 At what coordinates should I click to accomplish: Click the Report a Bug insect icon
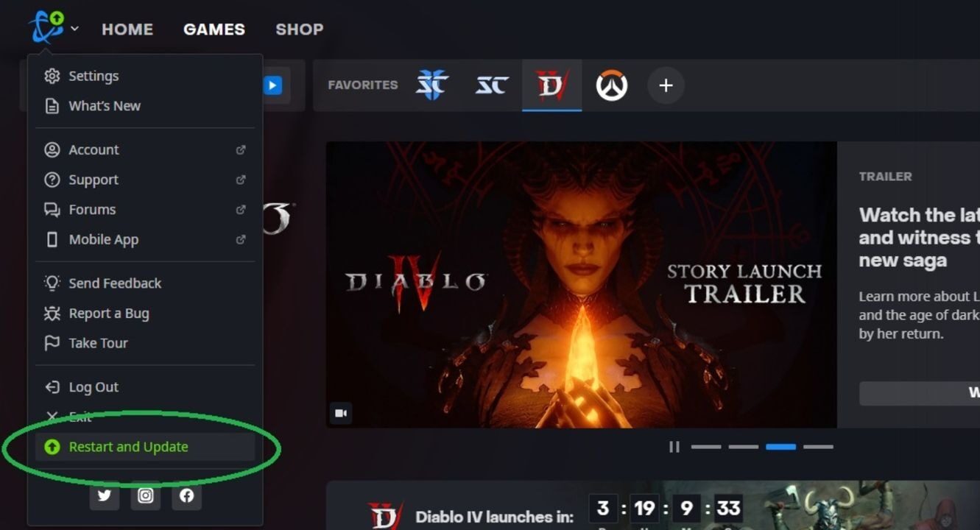pos(52,314)
